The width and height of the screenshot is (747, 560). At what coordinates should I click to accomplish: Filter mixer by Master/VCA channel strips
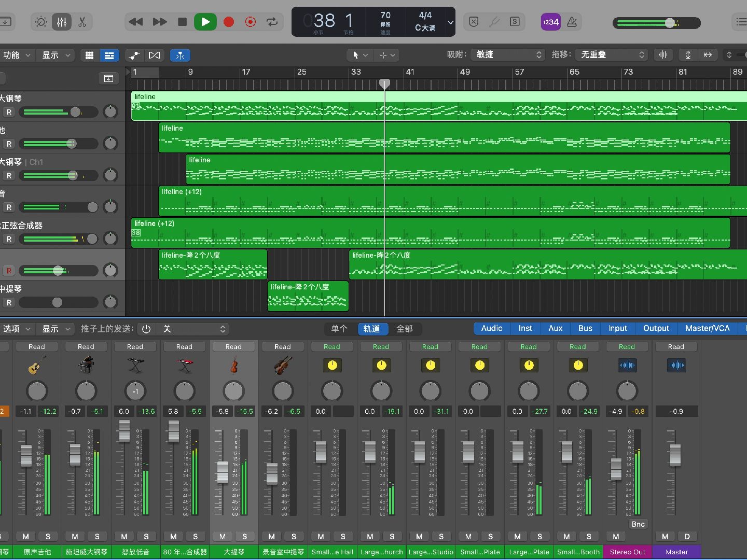(707, 328)
